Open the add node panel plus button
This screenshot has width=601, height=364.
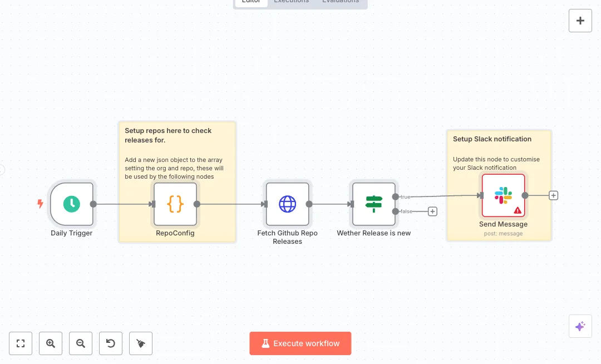coord(580,21)
